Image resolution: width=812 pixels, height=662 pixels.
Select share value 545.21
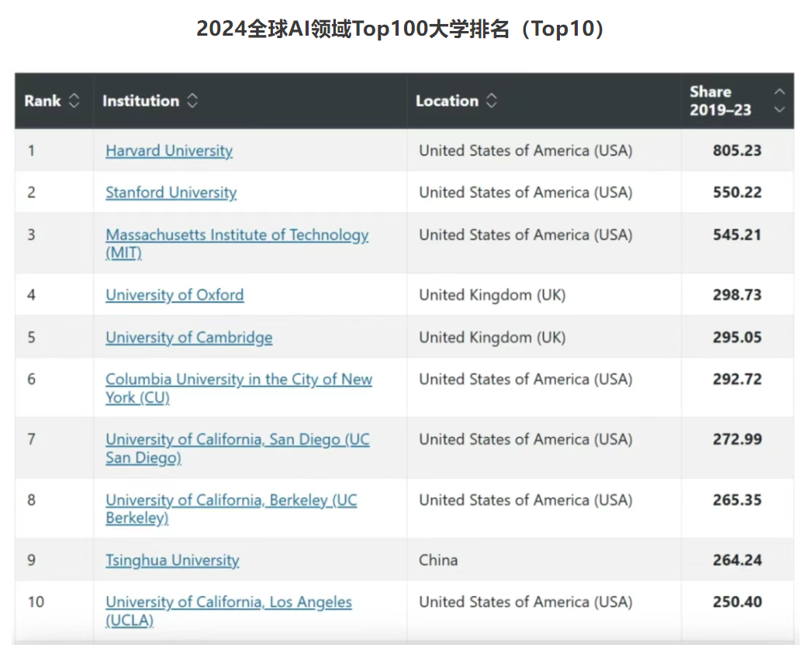point(737,235)
